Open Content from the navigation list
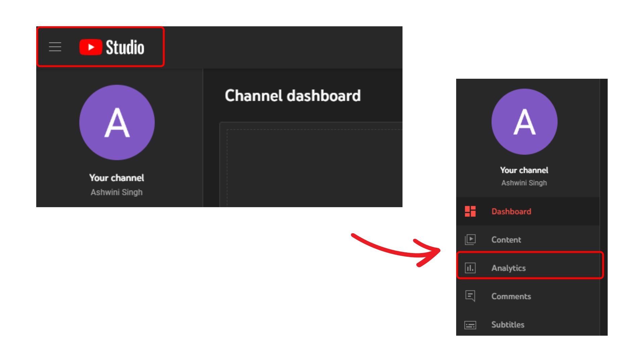The width and height of the screenshot is (644, 362). pos(506,240)
